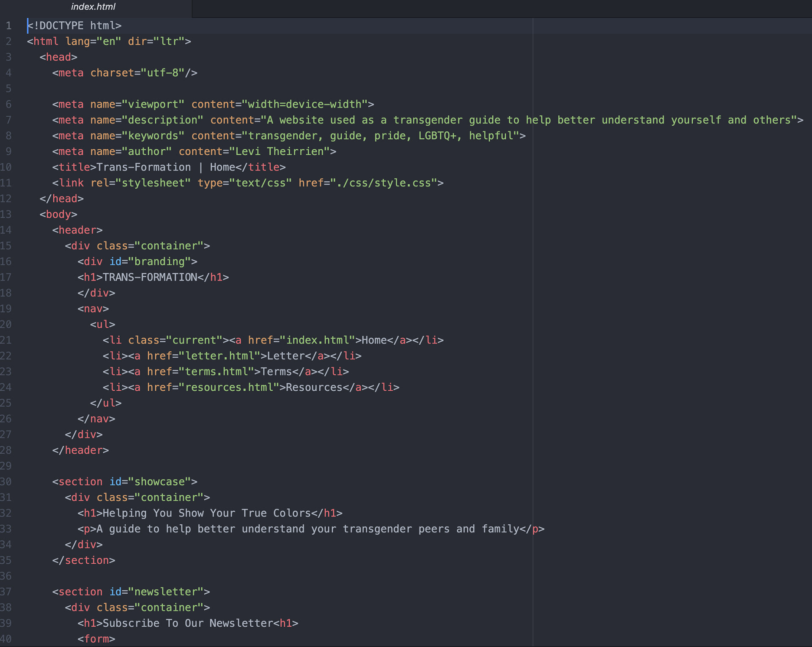Click line number 1 in gutter
812x647 pixels.
8,26
